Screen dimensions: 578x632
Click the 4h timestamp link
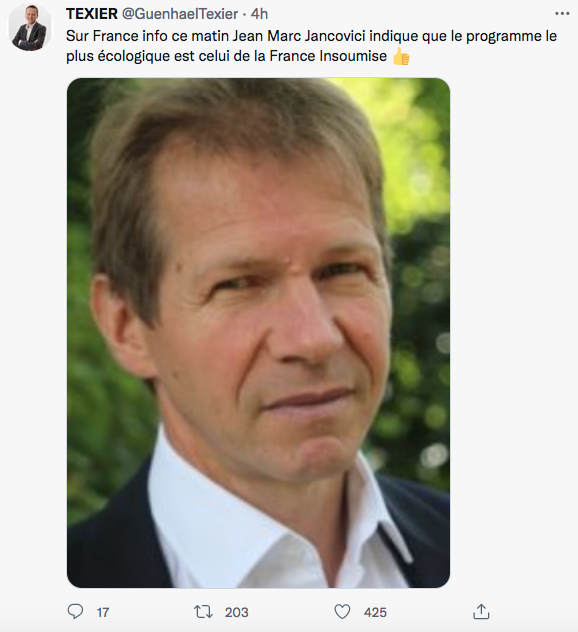[x=259, y=14]
